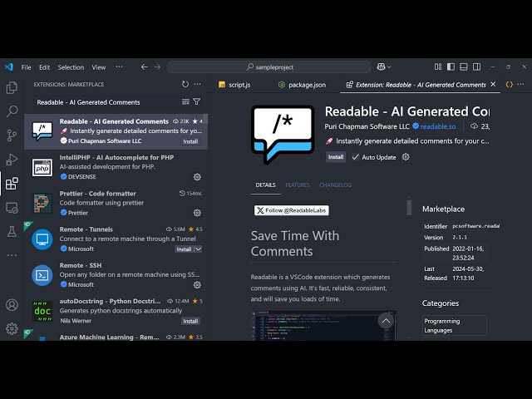Open the Source Control view
Screen dimensions: 532x399
12,135
